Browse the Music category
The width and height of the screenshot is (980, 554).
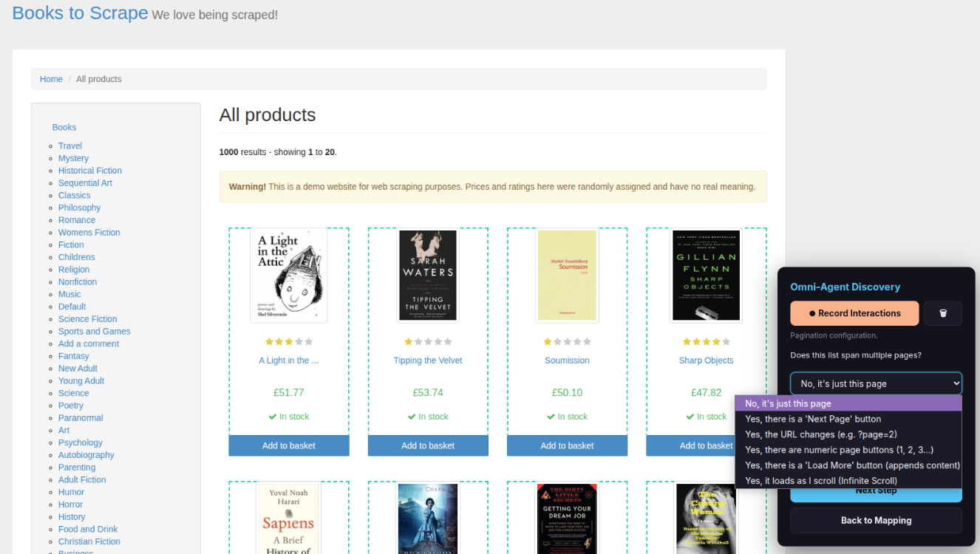pyautogui.click(x=69, y=294)
